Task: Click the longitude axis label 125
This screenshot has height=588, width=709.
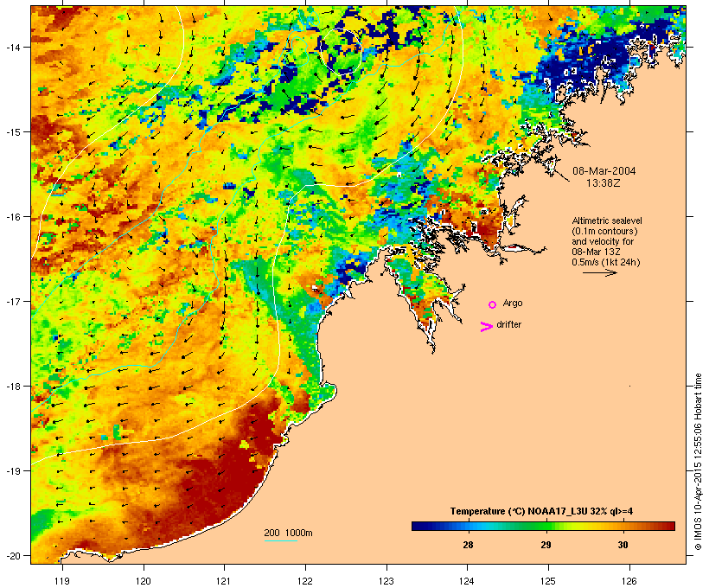Action: point(548,581)
